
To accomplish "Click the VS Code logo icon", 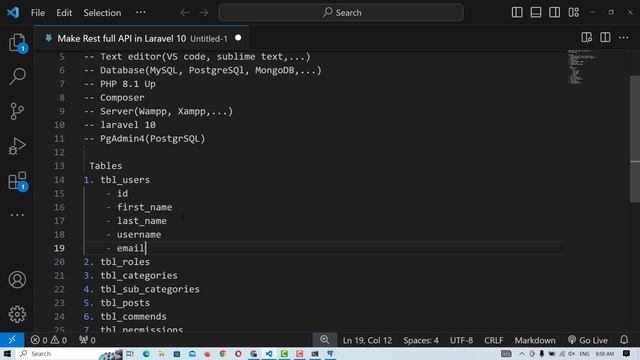I will (x=13, y=13).
